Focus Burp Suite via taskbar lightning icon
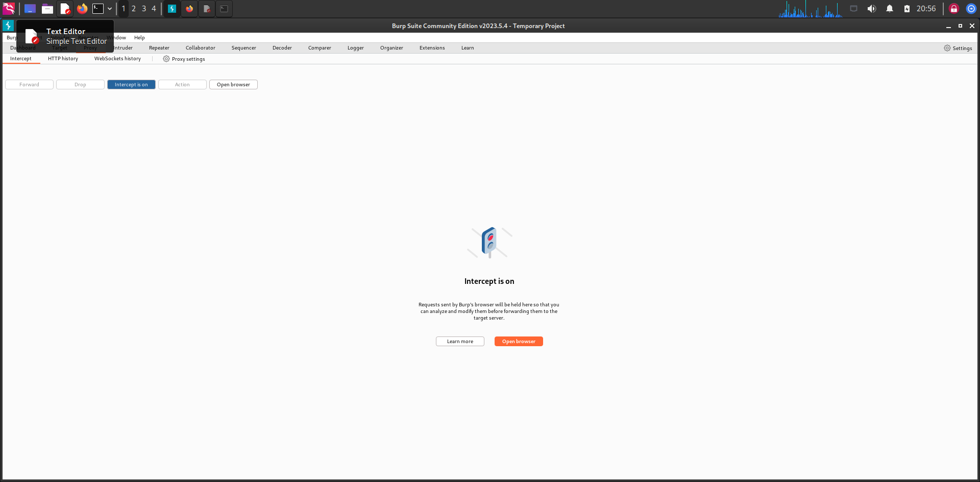 point(171,9)
